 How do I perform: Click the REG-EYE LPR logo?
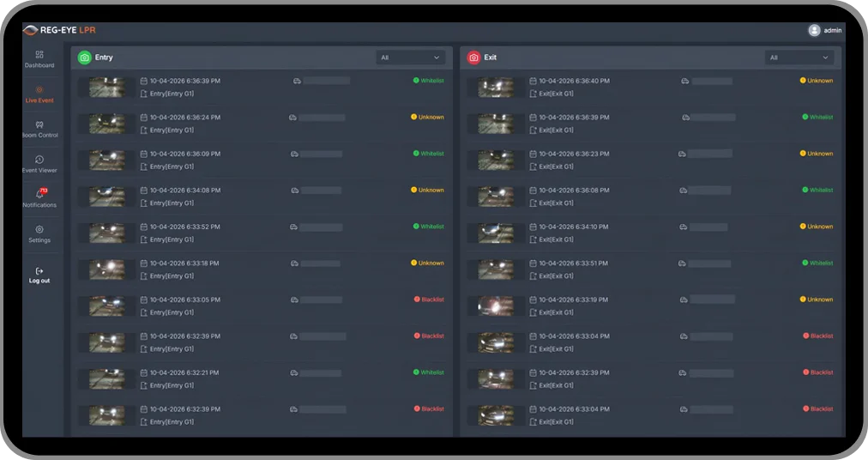(x=59, y=30)
